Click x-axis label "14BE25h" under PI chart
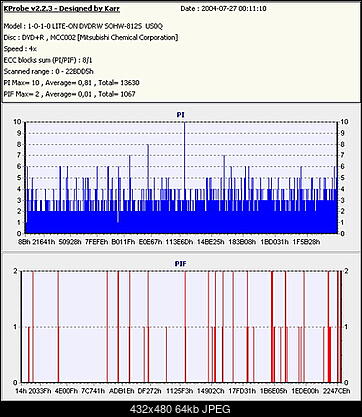The width and height of the screenshot is (362, 417). click(211, 242)
